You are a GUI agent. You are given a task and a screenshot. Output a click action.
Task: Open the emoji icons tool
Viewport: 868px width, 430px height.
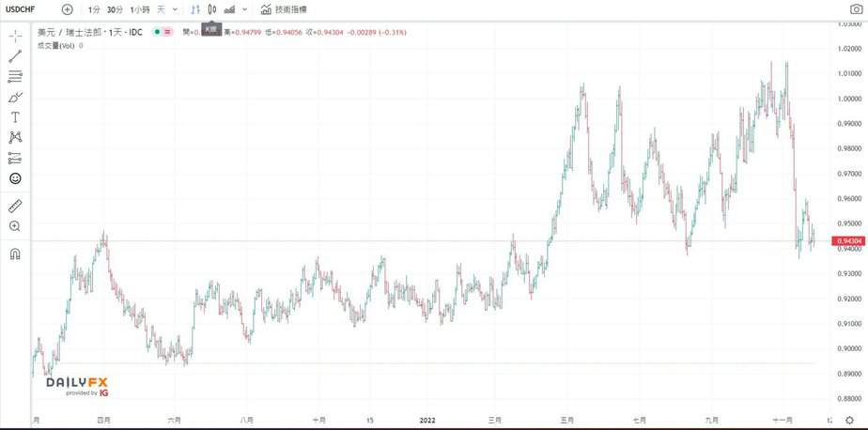click(15, 178)
